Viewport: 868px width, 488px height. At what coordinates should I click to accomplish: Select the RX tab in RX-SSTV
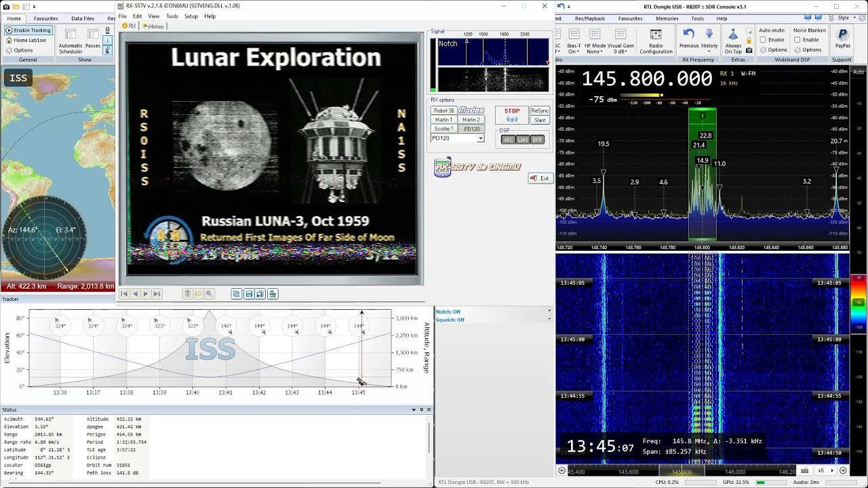[129, 26]
